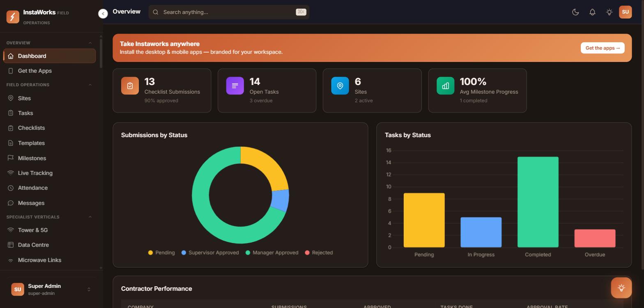This screenshot has width=644, height=308.
Task: Click the Tasks clipboard icon in the sidebar
Action: tap(11, 113)
